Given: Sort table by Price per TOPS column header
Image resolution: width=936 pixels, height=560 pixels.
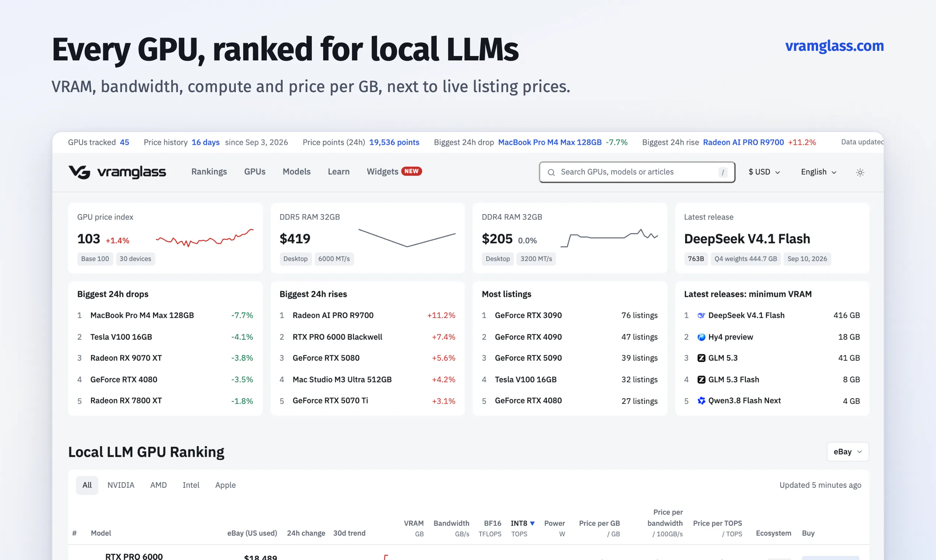Looking at the screenshot, I should pos(717,528).
